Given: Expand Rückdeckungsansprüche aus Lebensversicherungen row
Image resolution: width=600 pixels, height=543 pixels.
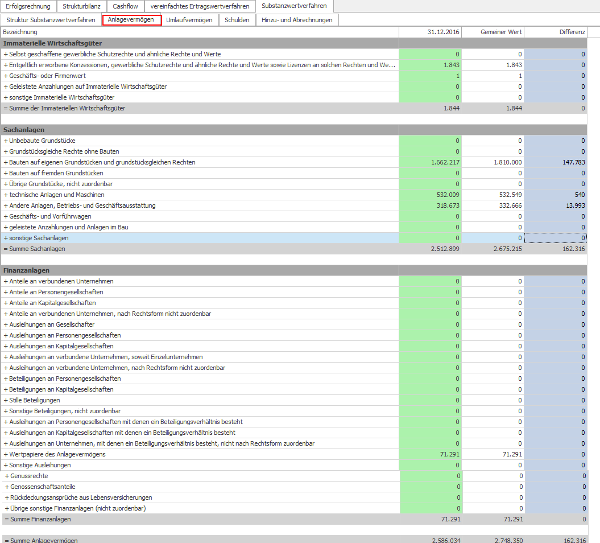Looking at the screenshot, I should (7, 498).
